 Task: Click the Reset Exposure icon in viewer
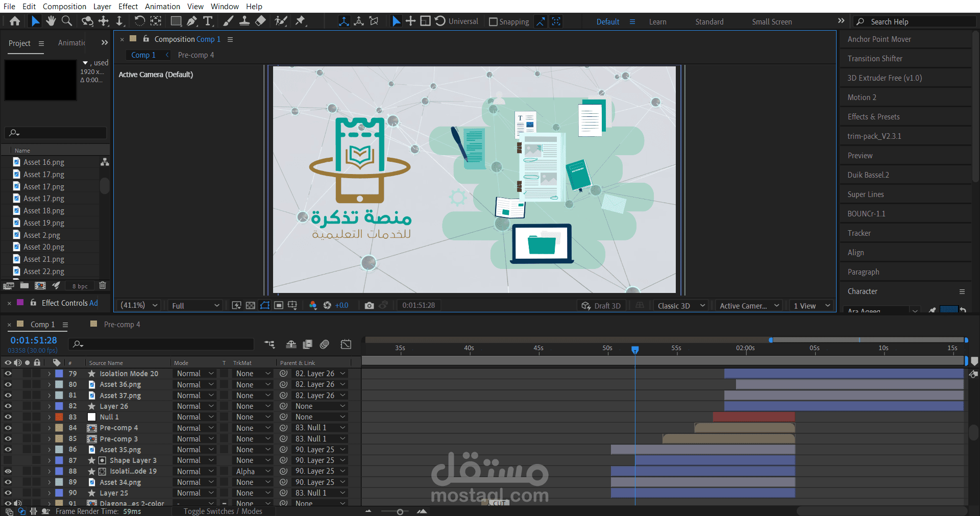pos(327,306)
